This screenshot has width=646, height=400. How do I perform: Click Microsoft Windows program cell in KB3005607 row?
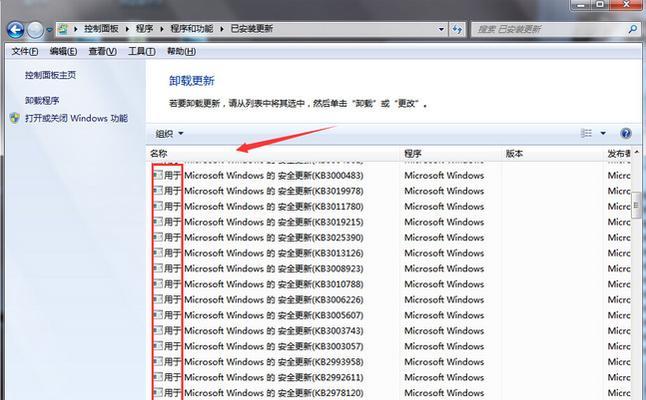(444, 315)
